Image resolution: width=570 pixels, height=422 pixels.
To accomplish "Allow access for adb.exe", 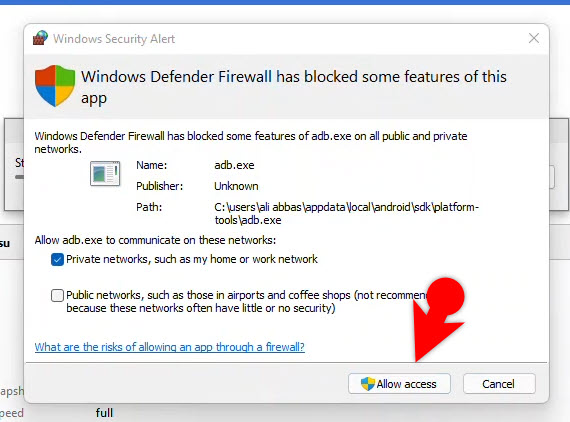I will pos(399,384).
